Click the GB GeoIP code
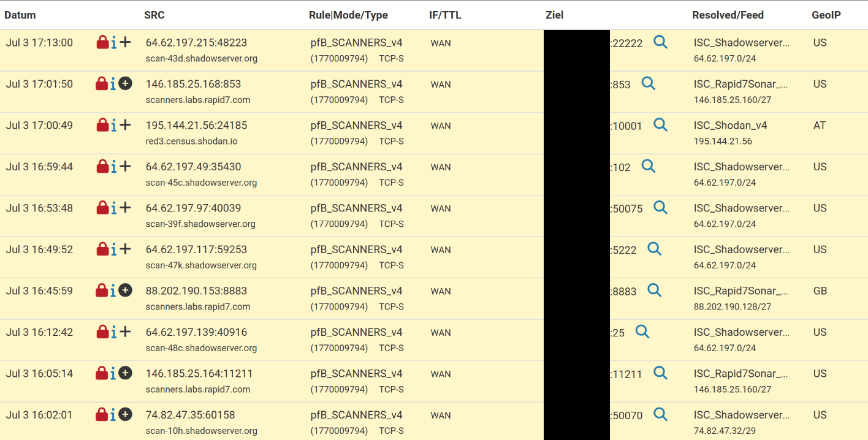The image size is (868, 440). pos(820,291)
